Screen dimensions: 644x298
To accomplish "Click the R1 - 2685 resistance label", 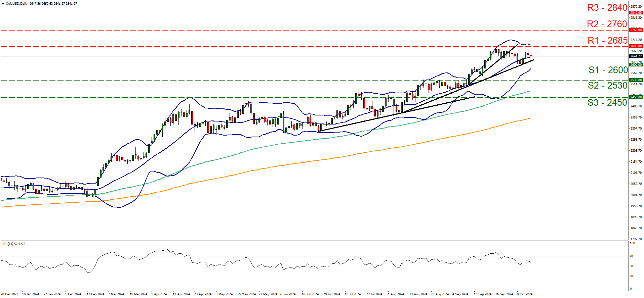I will [607, 41].
